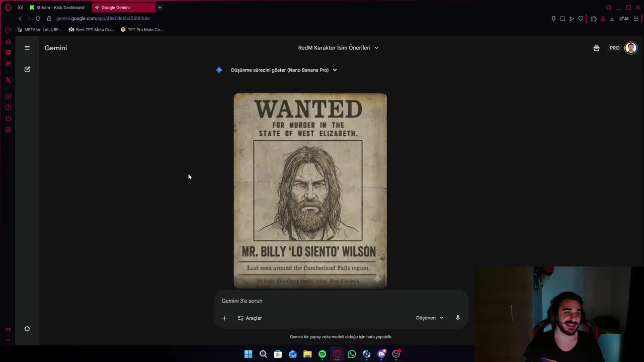Take a snapshot with capture icon
This screenshot has width=644, height=362.
(x=562, y=19)
